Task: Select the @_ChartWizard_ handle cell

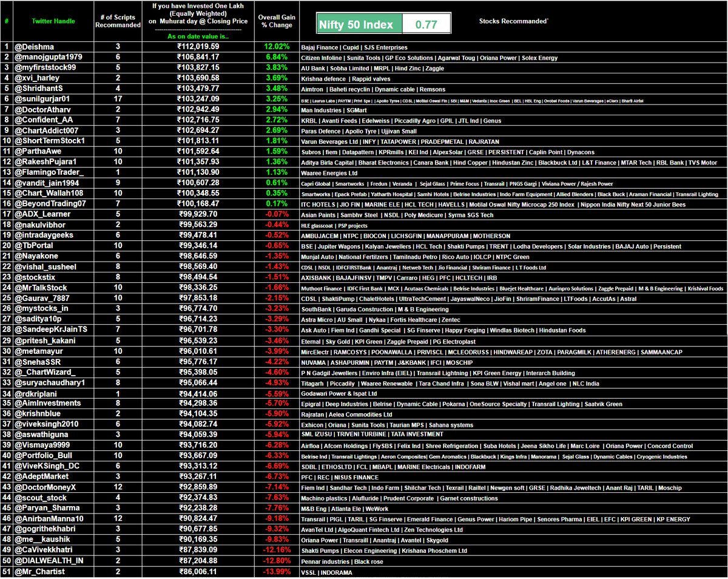Action: pyautogui.click(x=53, y=372)
